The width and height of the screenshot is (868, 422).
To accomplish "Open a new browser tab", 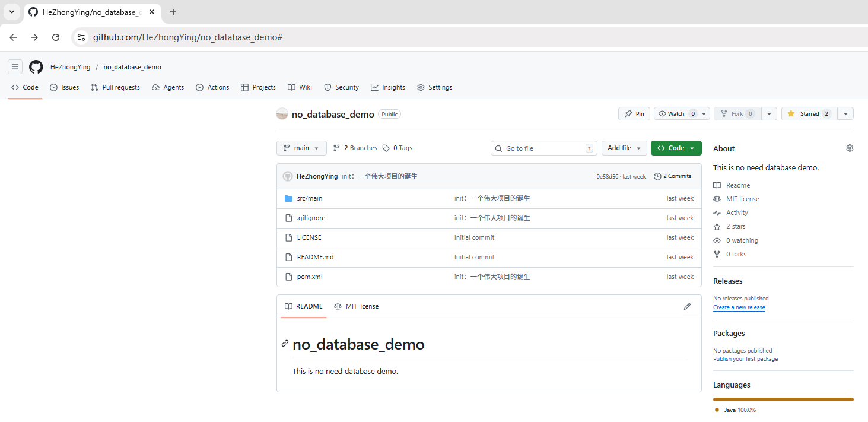I will coord(173,12).
